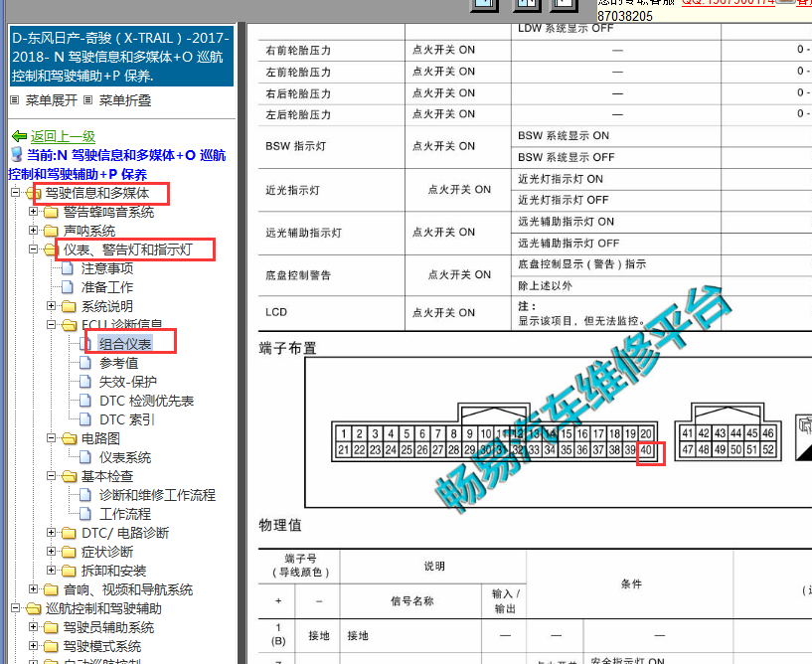
Task: Expand the 症状诊断 folder node
Action: (52, 551)
